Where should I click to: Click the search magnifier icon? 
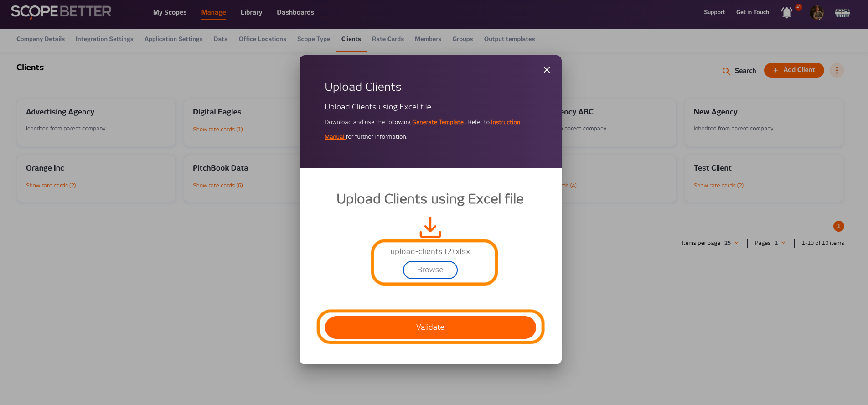point(726,71)
